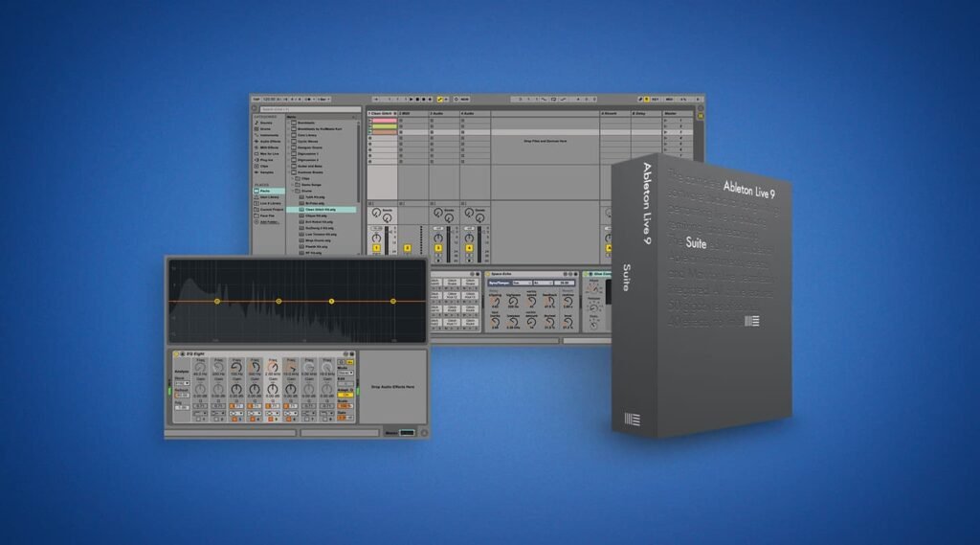Click the band 5 Gain knob
This screenshot has height=545, width=980.
(x=273, y=389)
